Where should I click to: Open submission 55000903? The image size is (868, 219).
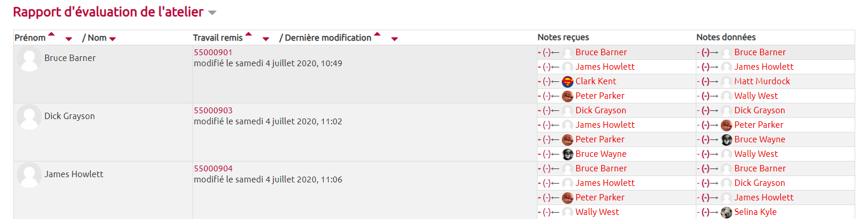click(x=213, y=110)
